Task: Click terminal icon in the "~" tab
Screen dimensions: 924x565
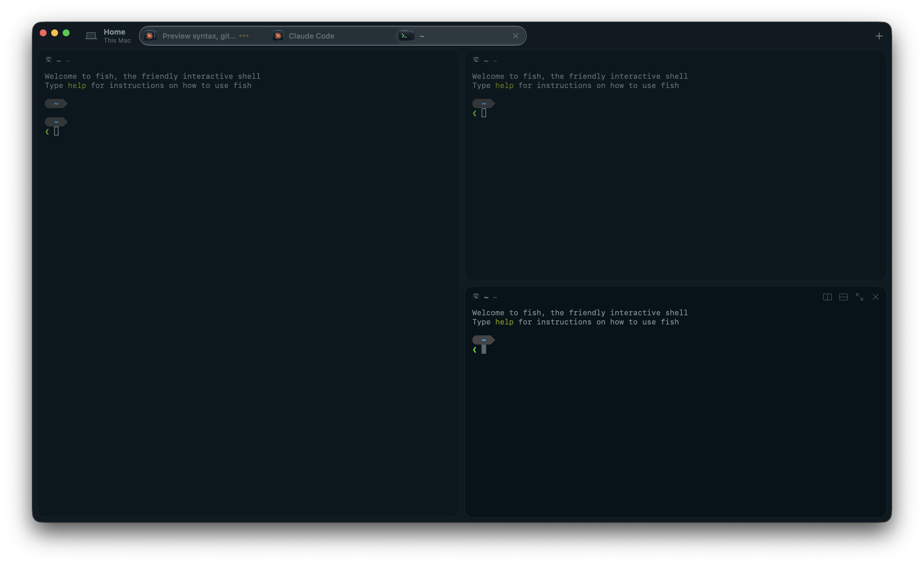Action: pos(406,36)
